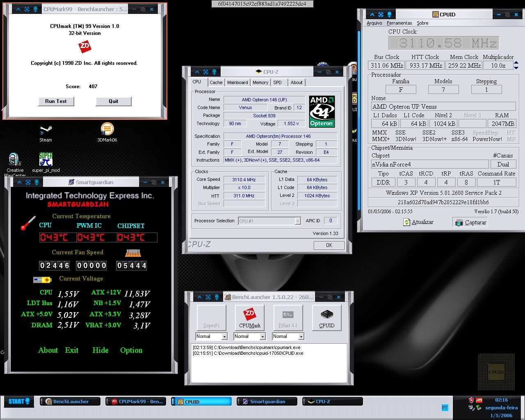Switch to the Mainboard tab in CPU-Z

(x=237, y=82)
